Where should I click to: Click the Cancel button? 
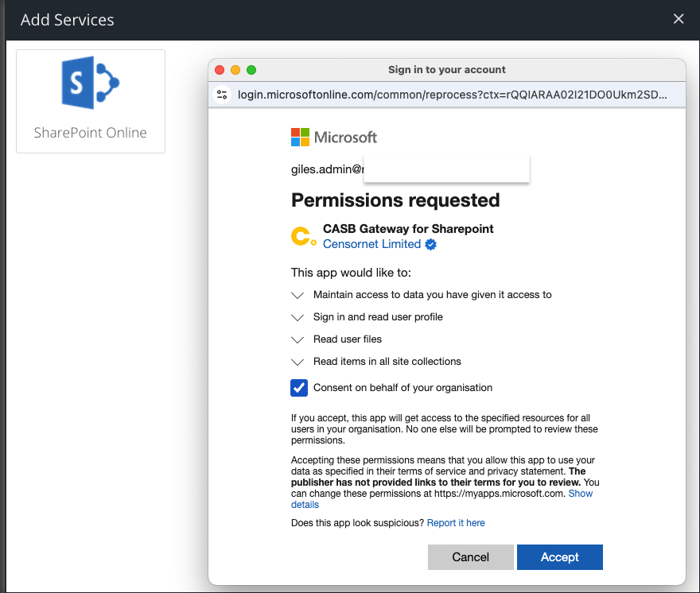pos(471,557)
